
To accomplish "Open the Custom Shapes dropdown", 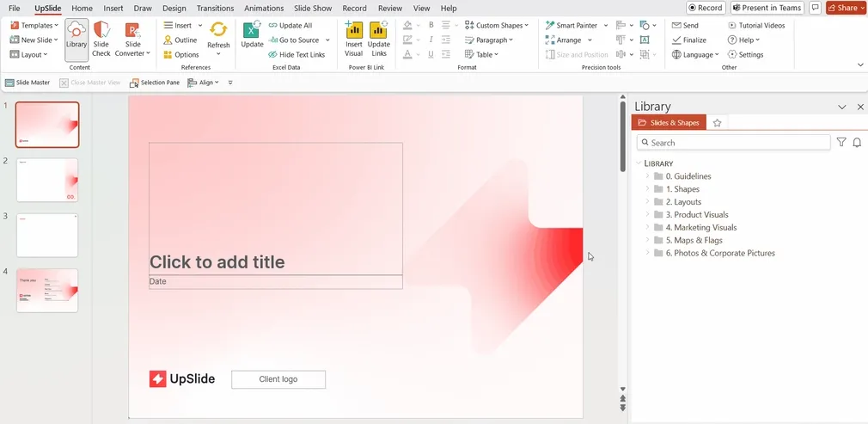I will tap(497, 26).
